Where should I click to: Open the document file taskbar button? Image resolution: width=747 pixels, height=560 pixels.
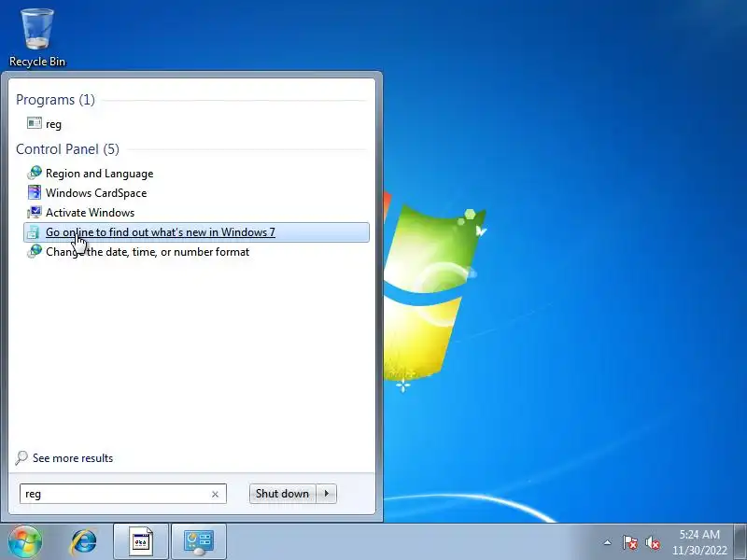[x=141, y=542]
